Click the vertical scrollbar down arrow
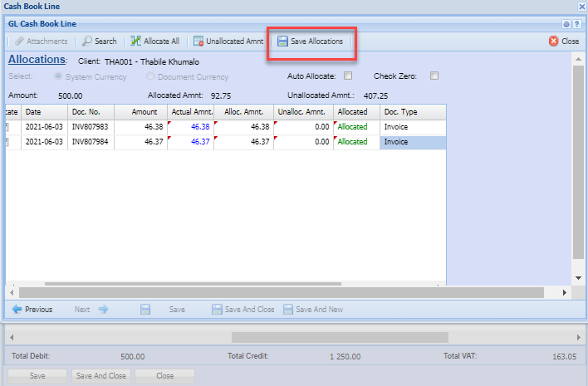The height and width of the screenshot is (386, 588). (x=578, y=277)
